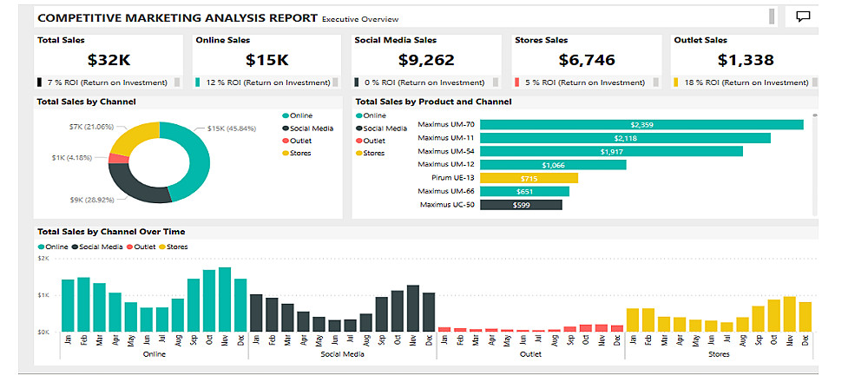Click the product chart vertical scrollbar
Screen dimensions: 868x382
pos(815,164)
